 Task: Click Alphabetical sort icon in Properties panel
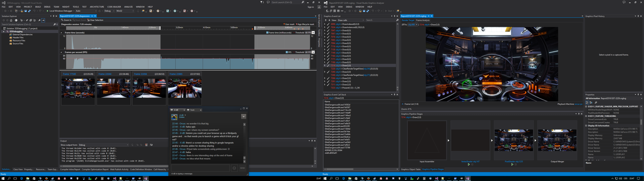(591, 103)
